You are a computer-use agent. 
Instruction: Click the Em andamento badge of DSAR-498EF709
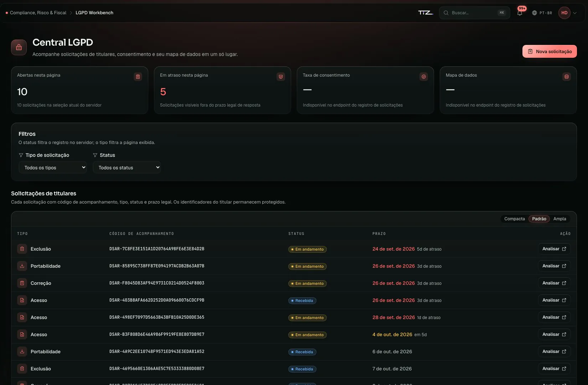point(308,318)
